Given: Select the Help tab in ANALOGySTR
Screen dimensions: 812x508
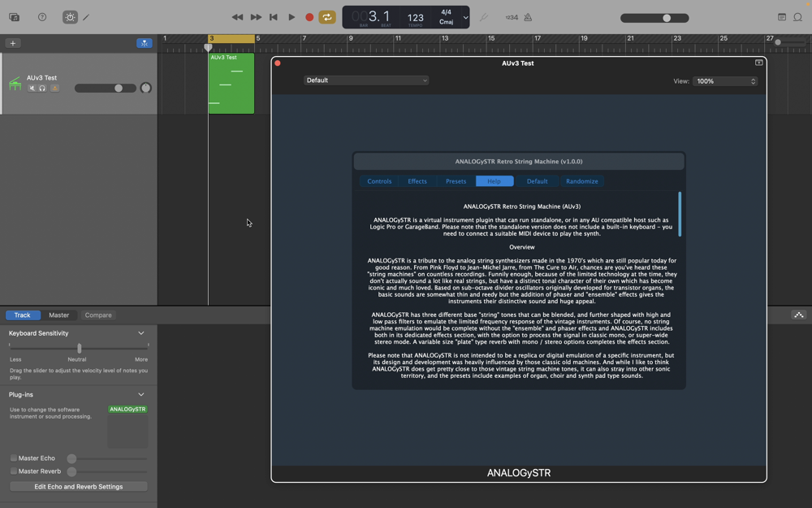Looking at the screenshot, I should [494, 181].
